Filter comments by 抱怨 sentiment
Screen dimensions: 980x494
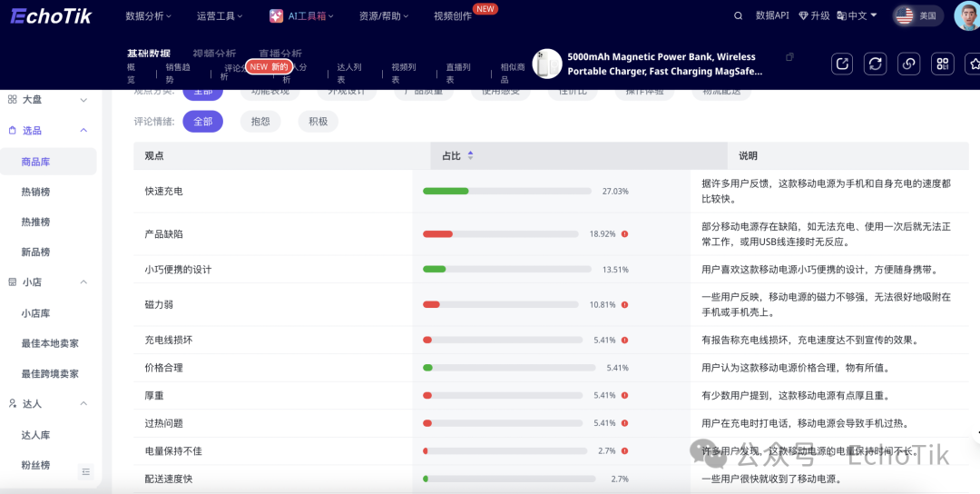coord(260,122)
